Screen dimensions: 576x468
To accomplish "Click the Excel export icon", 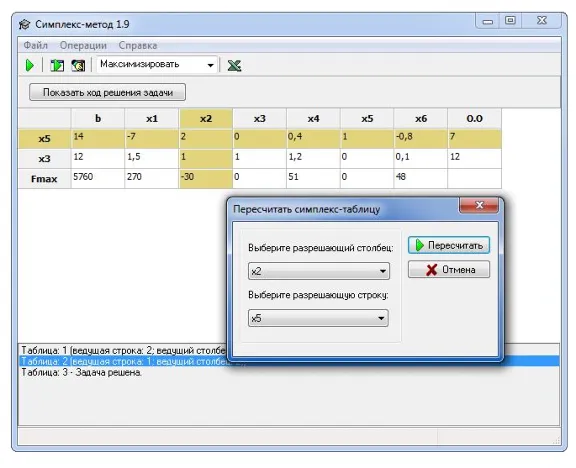I will pyautogui.click(x=234, y=66).
